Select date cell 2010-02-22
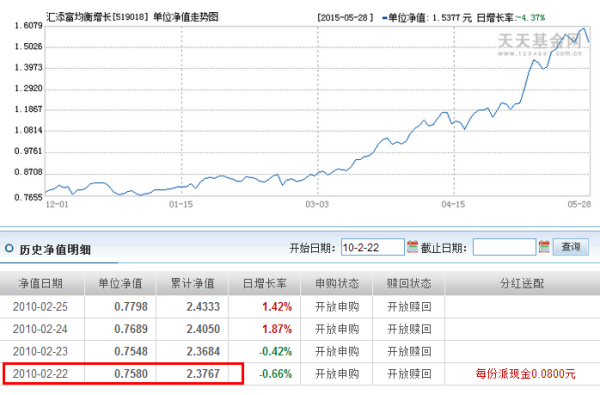This screenshot has width=600, height=395. click(x=40, y=374)
